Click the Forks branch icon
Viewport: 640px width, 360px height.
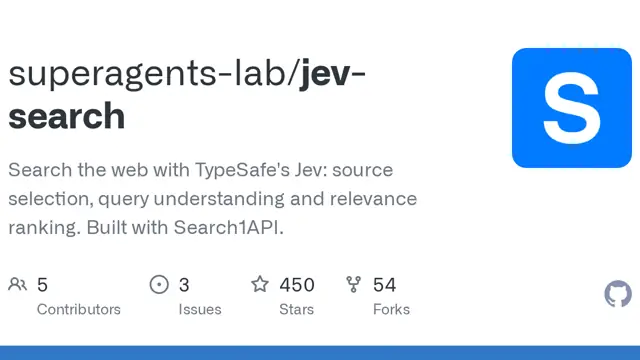pos(353,284)
